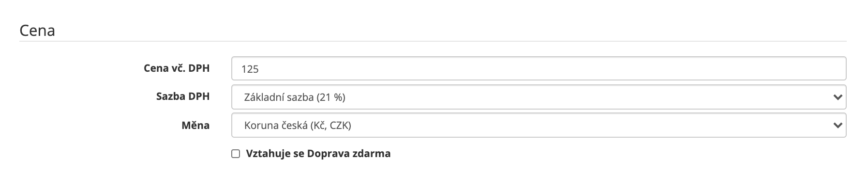Click empty middle area of Sazba DPH select

[x=581, y=97]
